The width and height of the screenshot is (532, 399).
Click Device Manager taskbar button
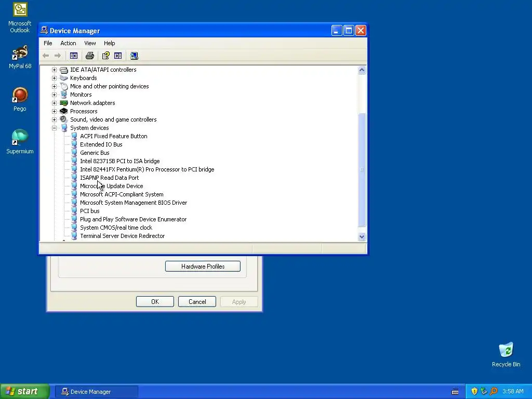96,392
